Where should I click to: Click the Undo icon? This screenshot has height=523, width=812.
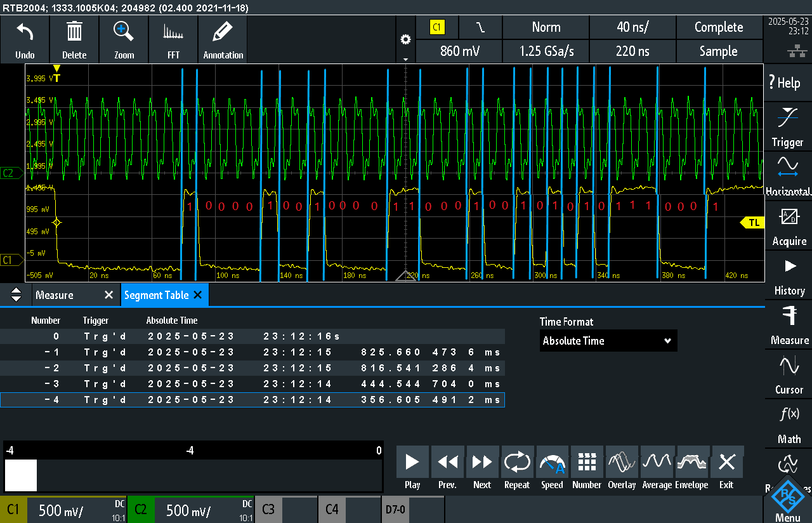[x=25, y=39]
